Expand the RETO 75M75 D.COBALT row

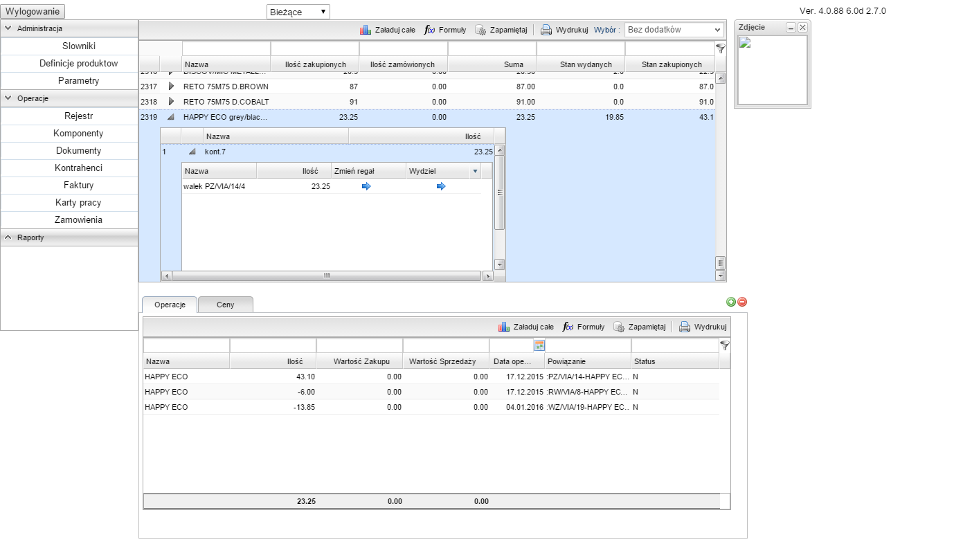(x=171, y=102)
